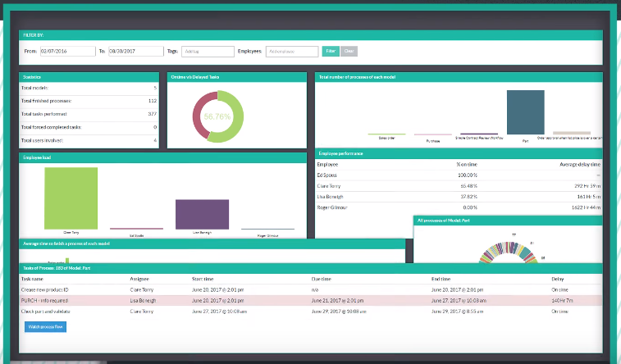Click the colorful semicircle chart of Part processes
Viewport: 621px width, 364px height.
509,253
